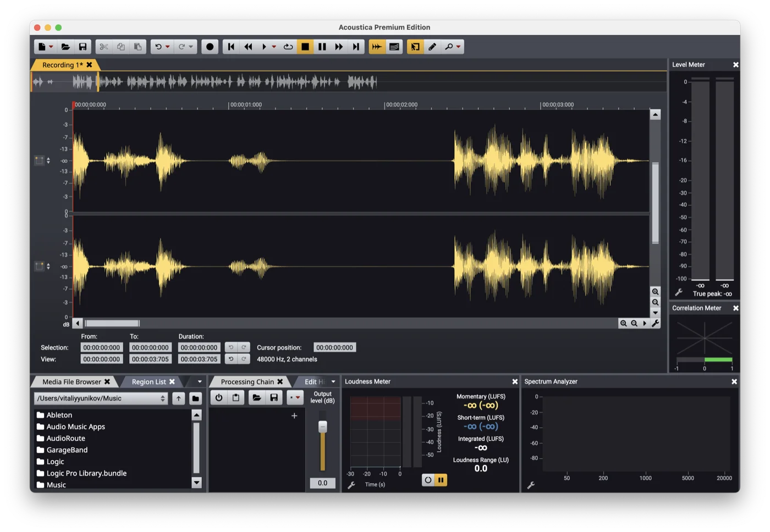
Task: Start recording with the record button
Action: pos(210,47)
